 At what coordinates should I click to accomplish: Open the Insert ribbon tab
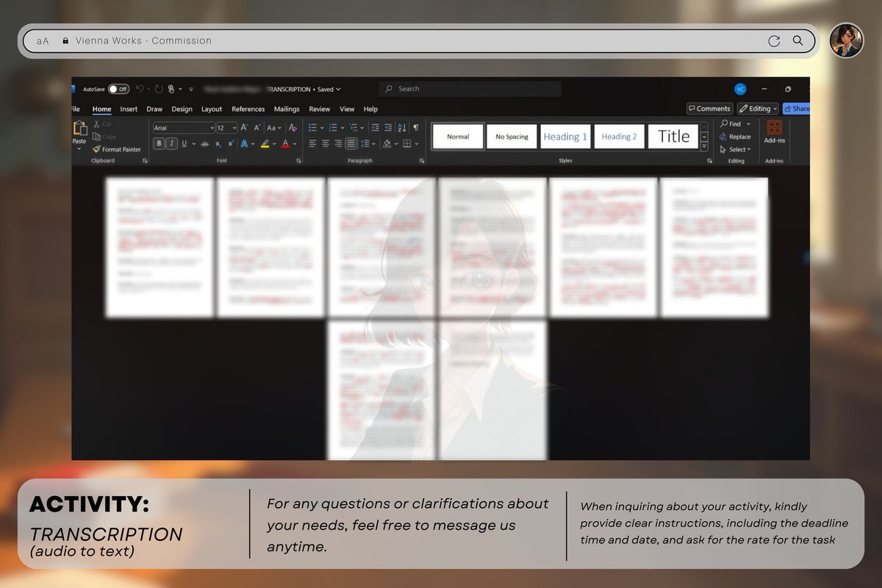[129, 109]
